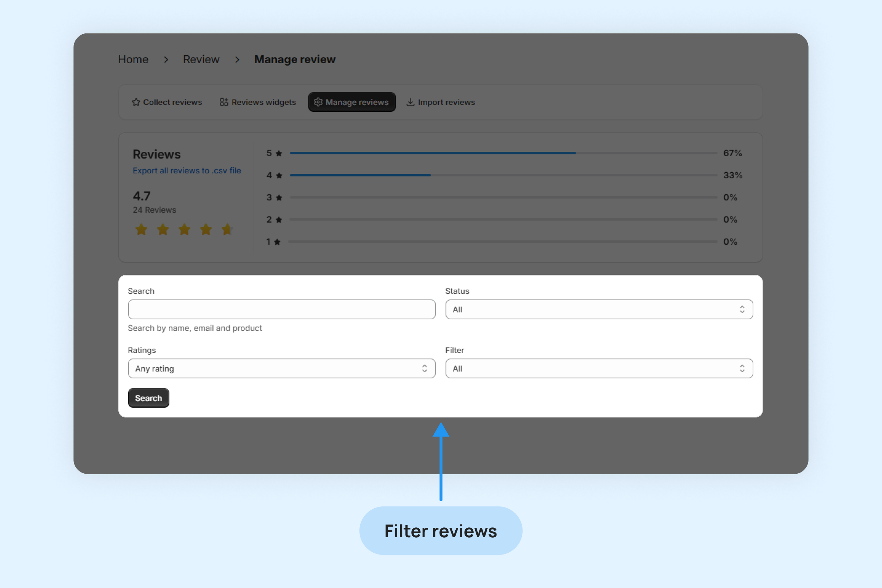The image size is (882, 588).
Task: Click the gear icon in Manage reviews
Action: (x=318, y=102)
